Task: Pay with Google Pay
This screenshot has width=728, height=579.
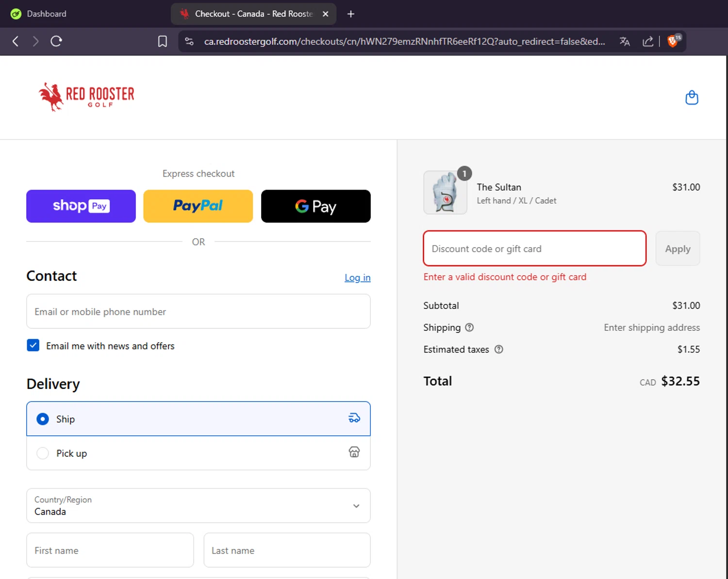Action: coord(316,206)
